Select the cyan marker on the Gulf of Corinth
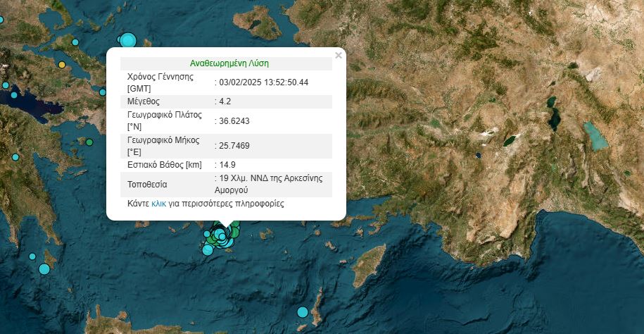This screenshot has width=644, height=334. click(14, 94)
